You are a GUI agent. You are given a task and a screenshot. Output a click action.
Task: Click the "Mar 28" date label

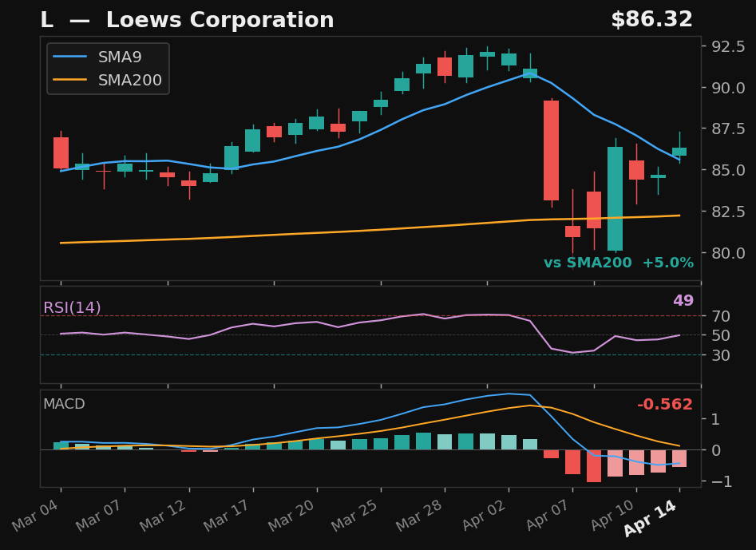(420, 516)
